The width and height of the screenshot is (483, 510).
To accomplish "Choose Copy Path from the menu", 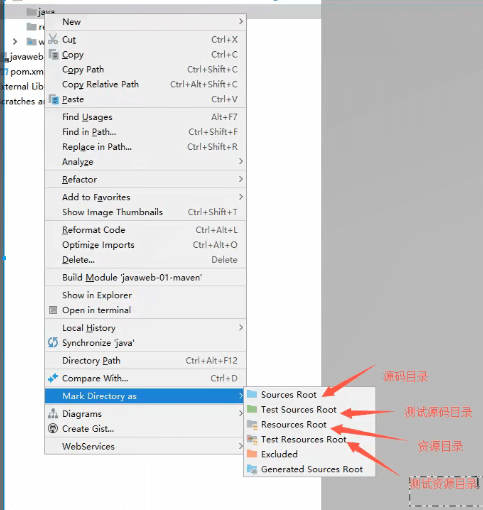I will [145, 69].
